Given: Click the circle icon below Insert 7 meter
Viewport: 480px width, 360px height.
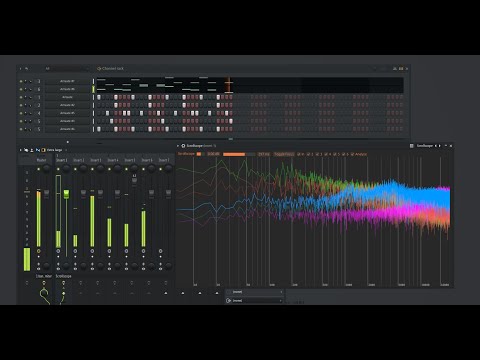Looking at the screenshot, I should point(160,251).
